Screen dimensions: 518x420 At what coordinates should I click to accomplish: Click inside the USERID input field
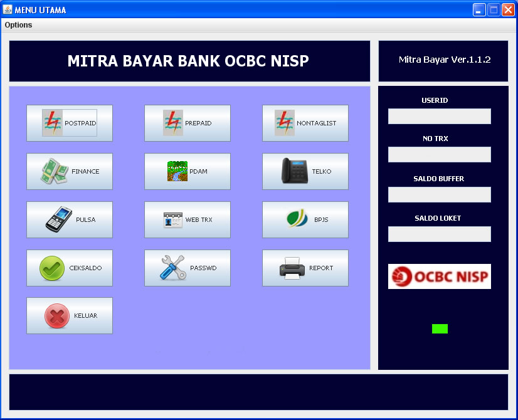439,116
